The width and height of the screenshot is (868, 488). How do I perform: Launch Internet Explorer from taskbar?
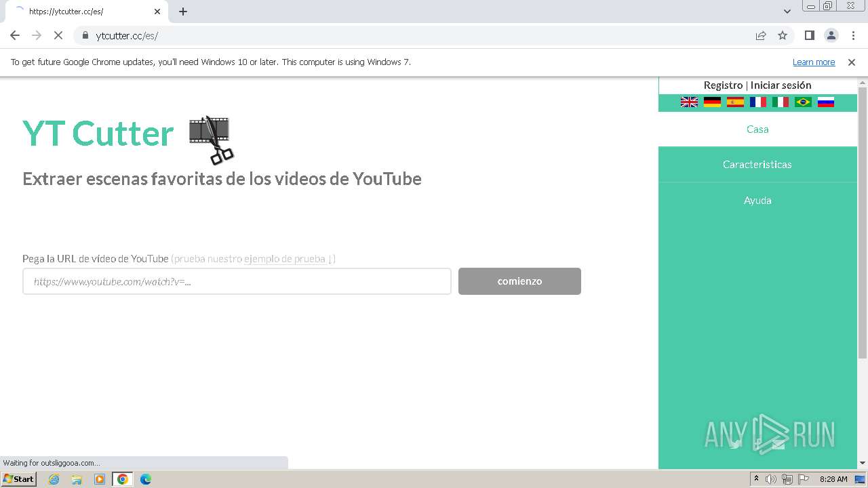point(54,479)
